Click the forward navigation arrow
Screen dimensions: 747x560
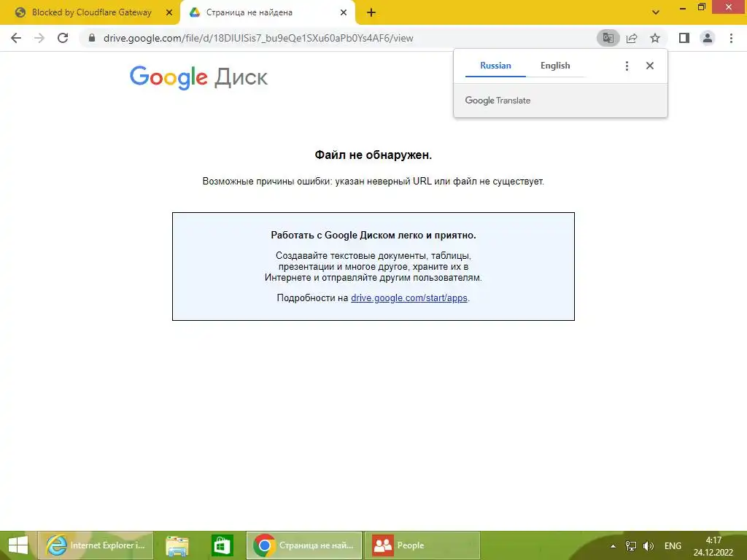39,38
